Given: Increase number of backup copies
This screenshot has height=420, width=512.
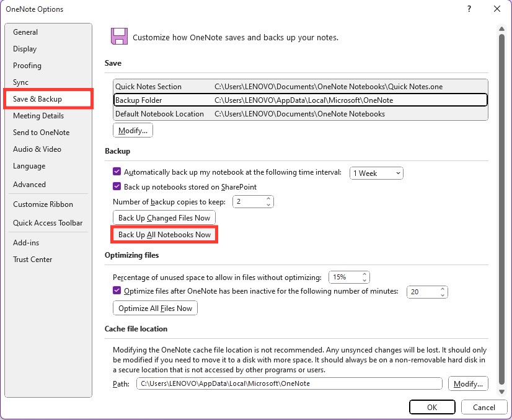Looking at the screenshot, I should (x=268, y=198).
